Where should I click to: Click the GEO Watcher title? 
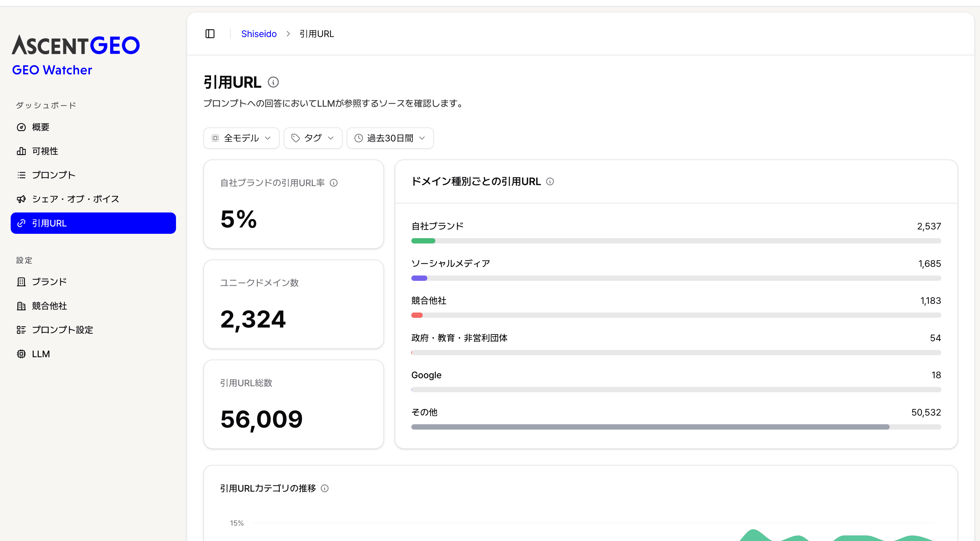(x=52, y=70)
